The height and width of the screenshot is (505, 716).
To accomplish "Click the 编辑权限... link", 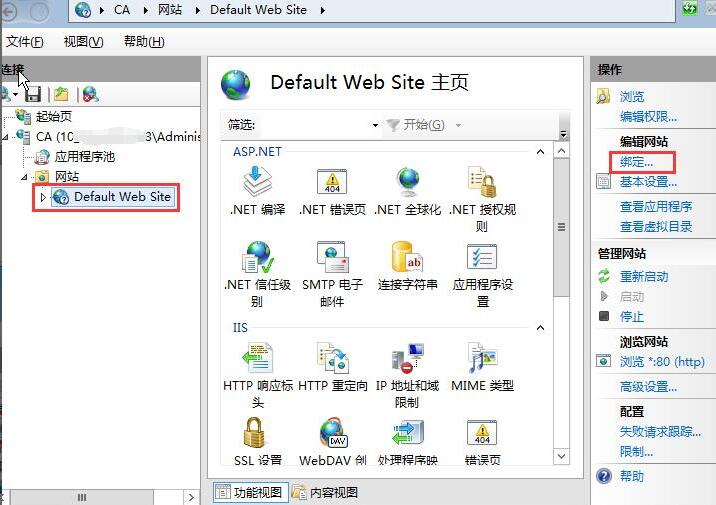I will (648, 116).
